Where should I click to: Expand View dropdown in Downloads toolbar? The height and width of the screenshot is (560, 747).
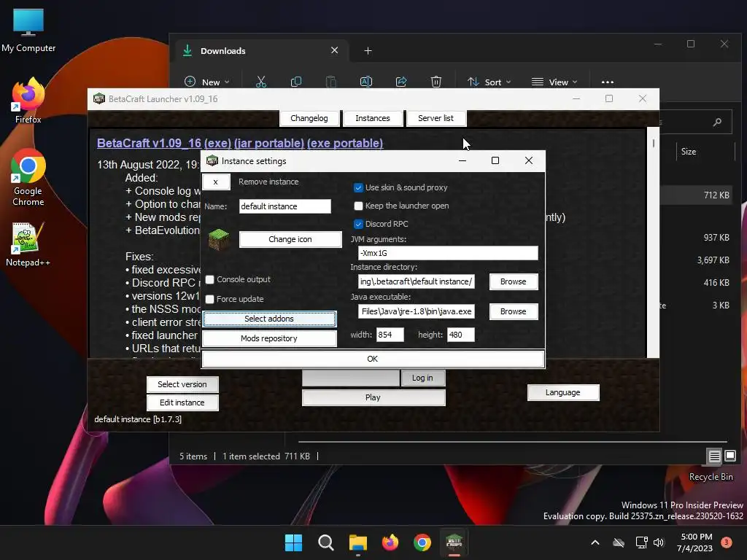pos(554,82)
